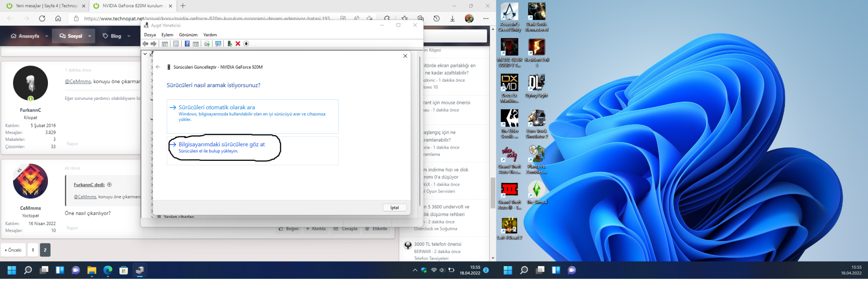The image size is (868, 281).
Task: Click the Device Manager taskbar icon
Action: 140,270
